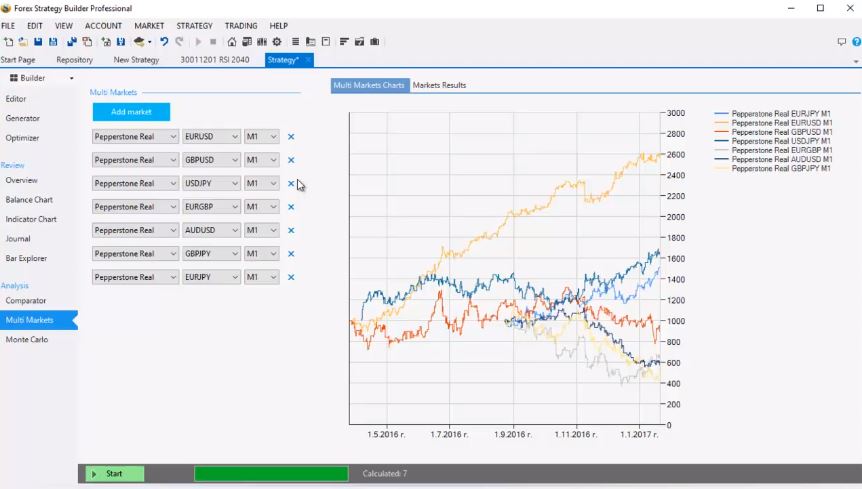Open the Monte Carlo sidebar item
The height and width of the screenshot is (489, 862).
tap(27, 340)
